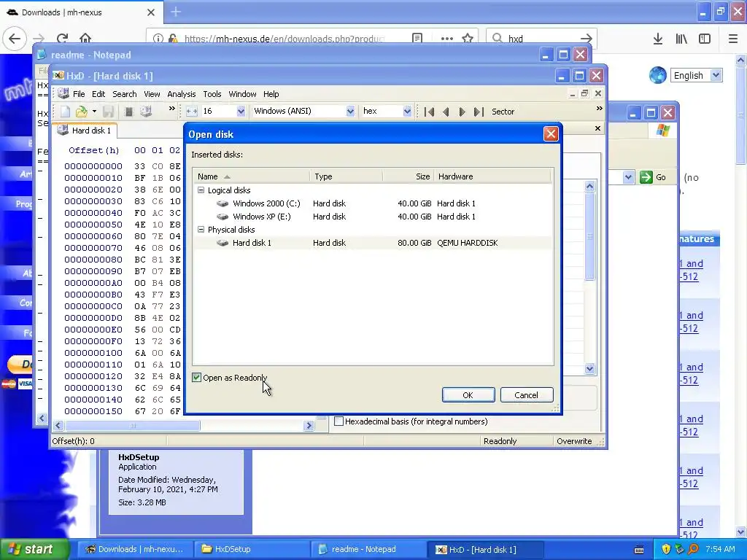Click the Firefox back arrow button

tap(15, 39)
